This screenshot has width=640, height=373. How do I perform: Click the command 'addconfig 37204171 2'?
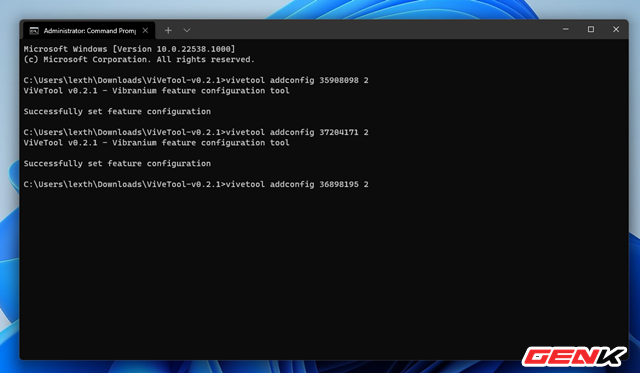(319, 132)
